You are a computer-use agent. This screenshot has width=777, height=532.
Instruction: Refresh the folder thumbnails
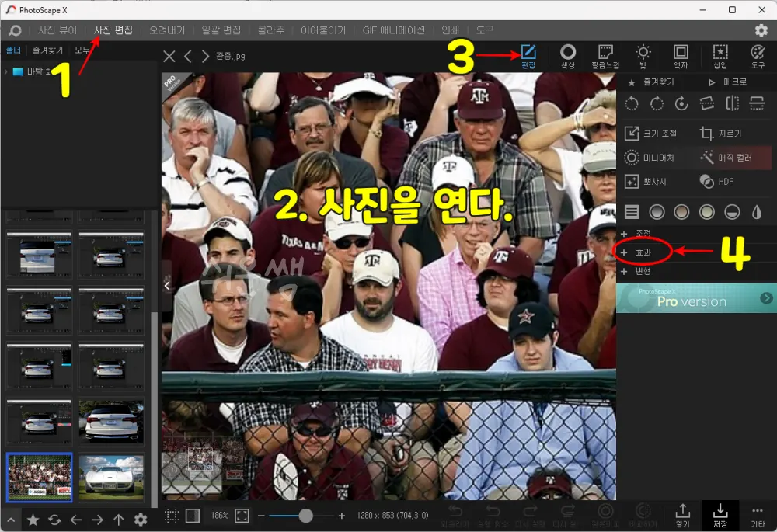click(x=54, y=520)
